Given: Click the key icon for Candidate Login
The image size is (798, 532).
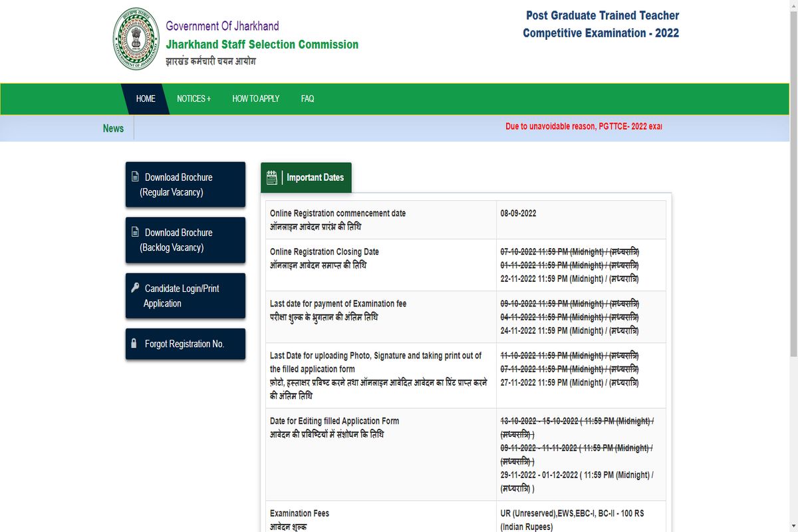Looking at the screenshot, I should click(x=134, y=288).
